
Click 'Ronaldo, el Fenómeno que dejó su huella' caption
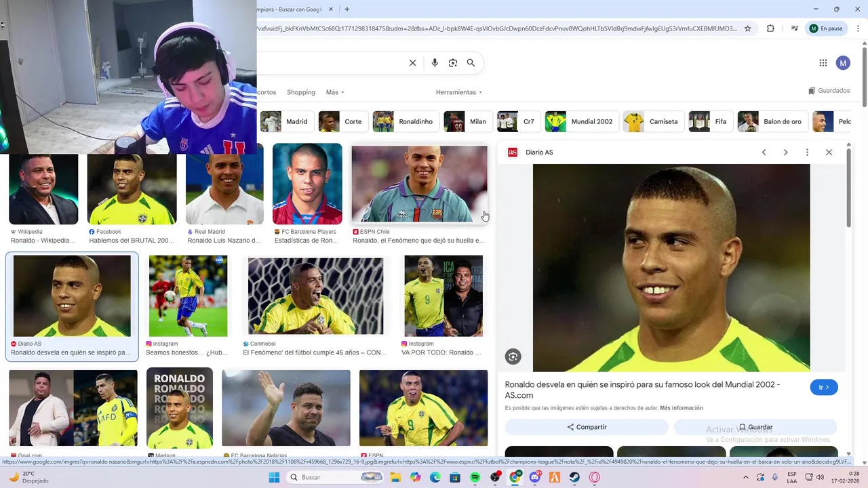[x=418, y=241]
